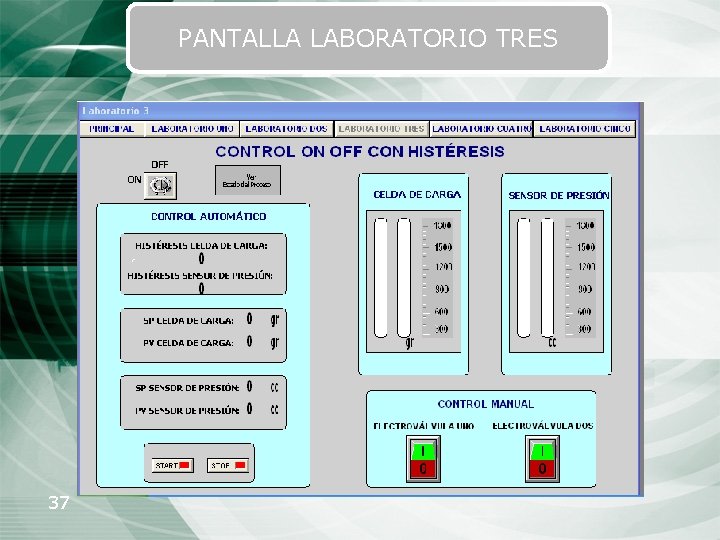The width and height of the screenshot is (720, 540).
Task: Click the CELDA DE CARGA panel label
Action: point(417,195)
